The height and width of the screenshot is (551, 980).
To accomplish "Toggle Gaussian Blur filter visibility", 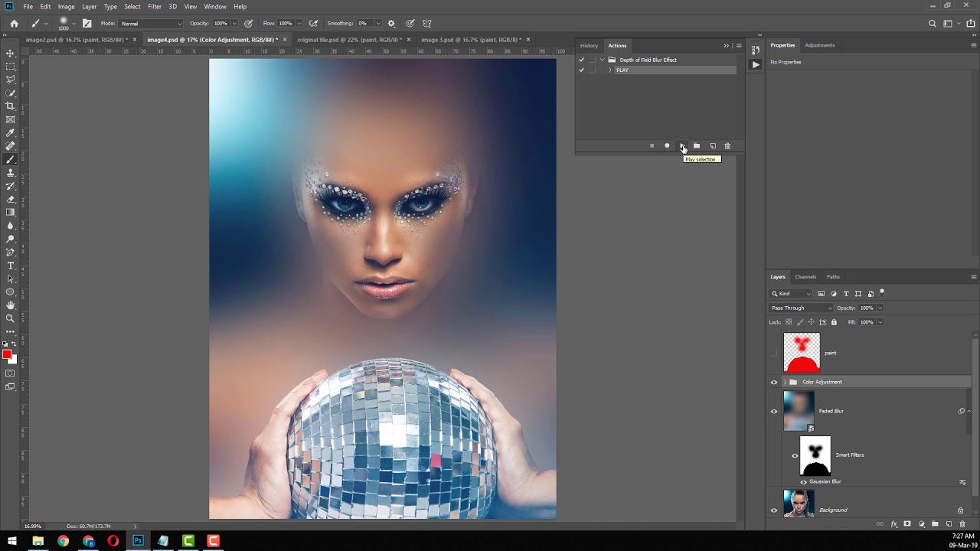I will click(803, 482).
